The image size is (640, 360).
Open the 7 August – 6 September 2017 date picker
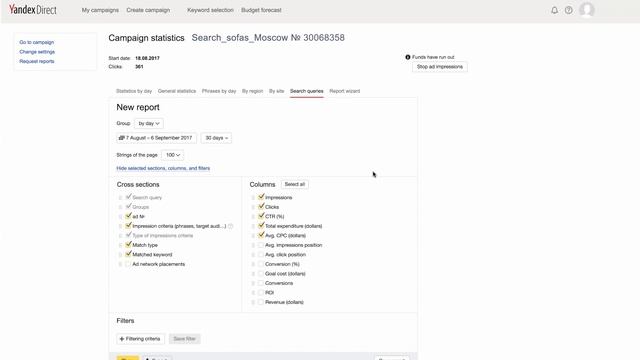coord(156,138)
